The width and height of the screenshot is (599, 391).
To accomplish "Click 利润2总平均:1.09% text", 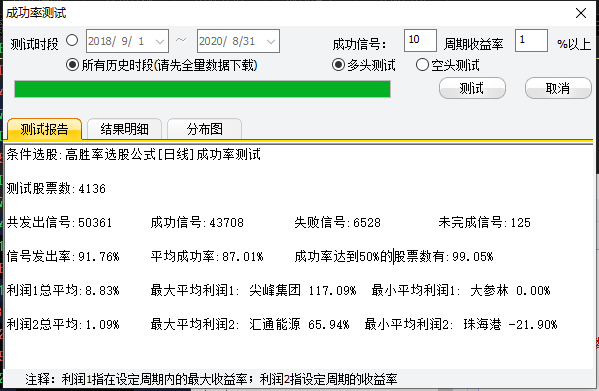I will (63, 324).
